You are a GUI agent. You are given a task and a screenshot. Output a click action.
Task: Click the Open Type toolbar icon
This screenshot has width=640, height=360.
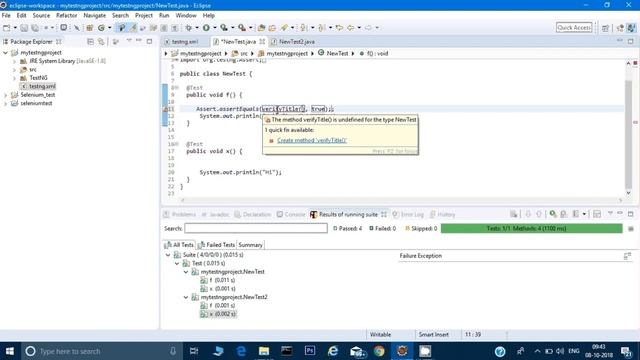(261, 28)
